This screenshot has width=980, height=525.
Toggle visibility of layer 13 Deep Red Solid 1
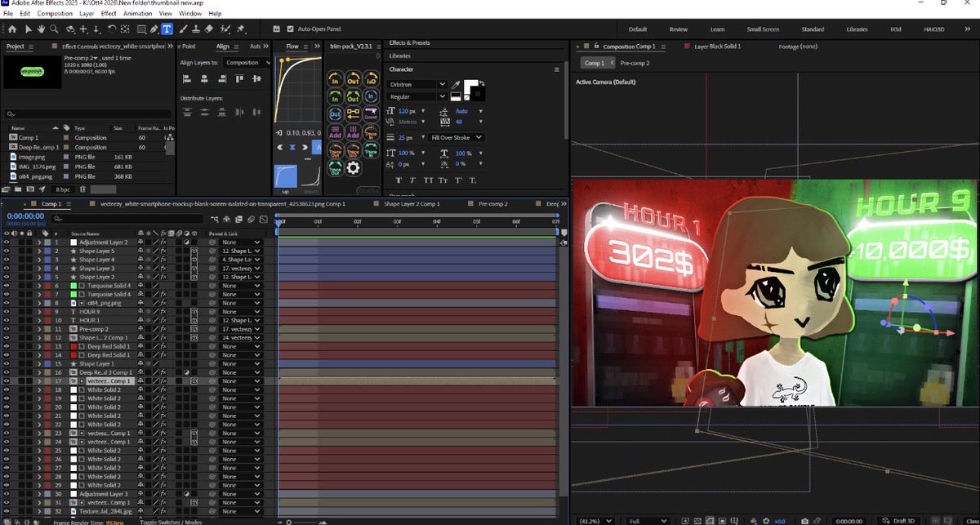pos(6,346)
